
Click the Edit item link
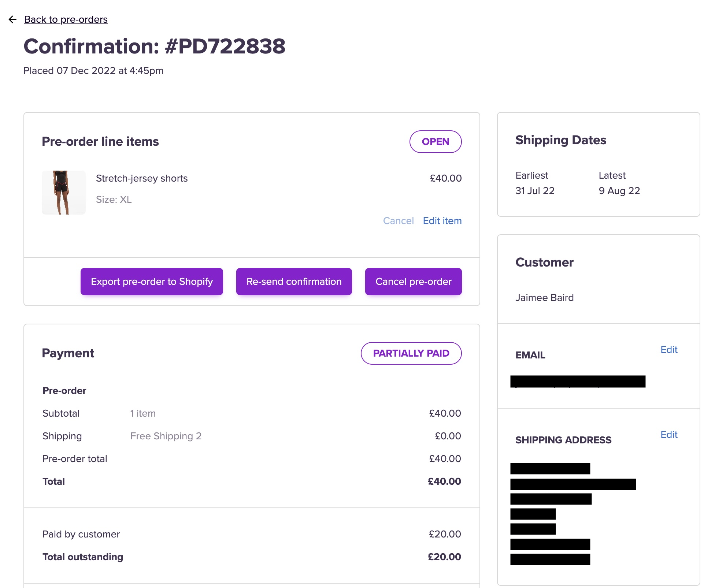[442, 221]
